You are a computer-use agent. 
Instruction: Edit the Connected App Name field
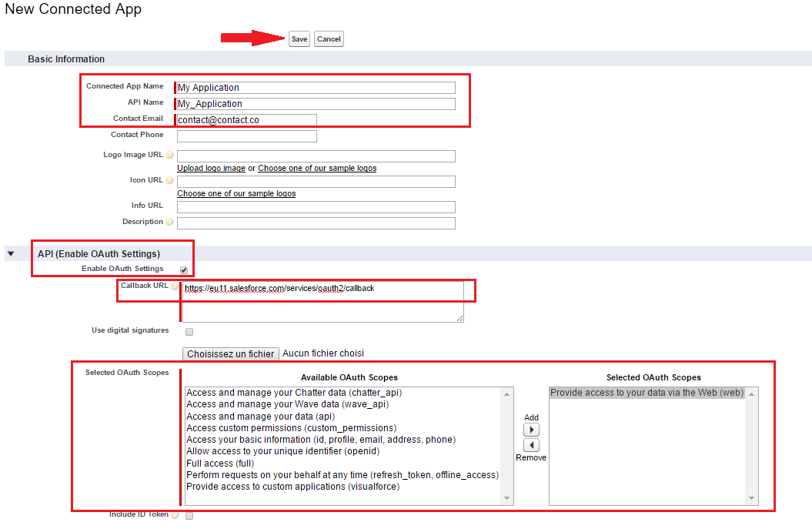click(x=316, y=88)
